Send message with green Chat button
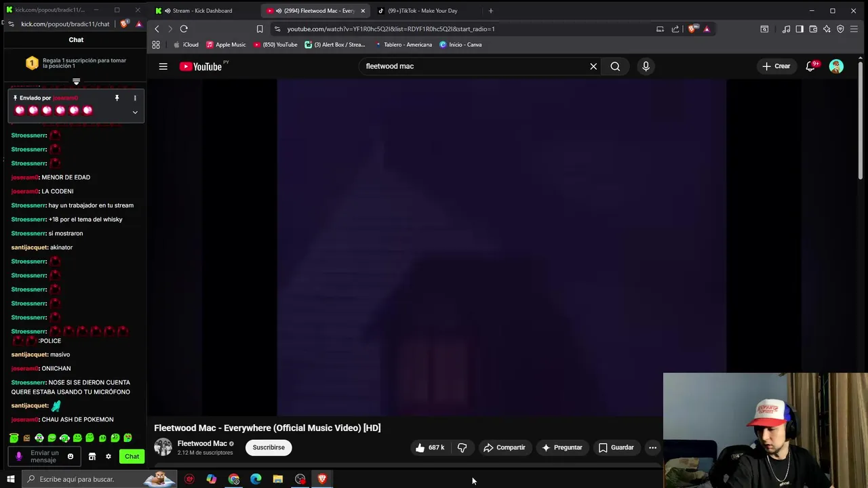The height and width of the screenshot is (488, 868). point(132,456)
